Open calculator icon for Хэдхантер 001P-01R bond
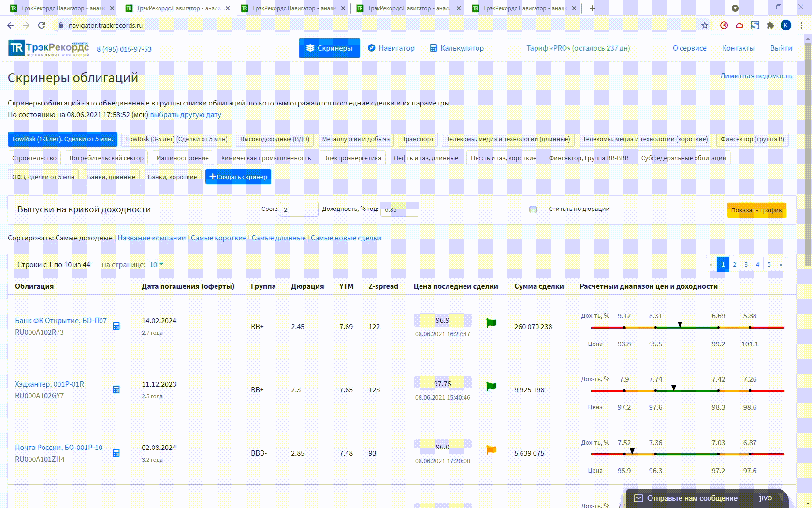The image size is (812, 508). 116,389
